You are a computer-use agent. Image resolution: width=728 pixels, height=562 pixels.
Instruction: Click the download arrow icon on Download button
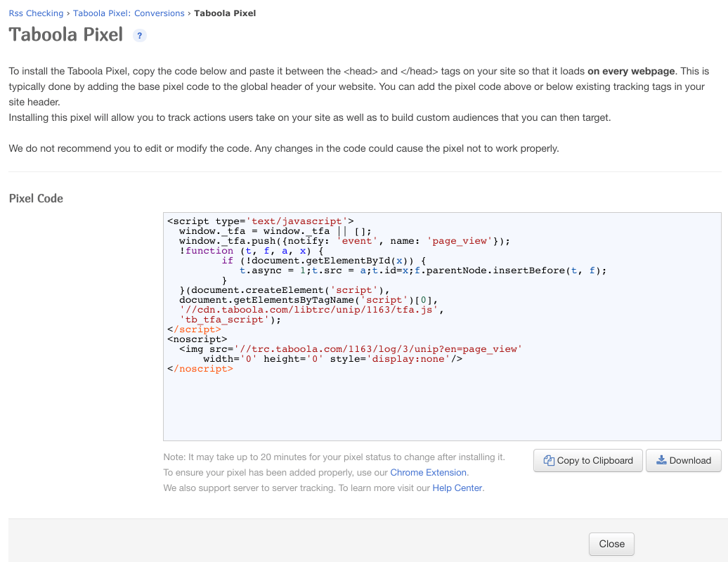click(x=661, y=460)
